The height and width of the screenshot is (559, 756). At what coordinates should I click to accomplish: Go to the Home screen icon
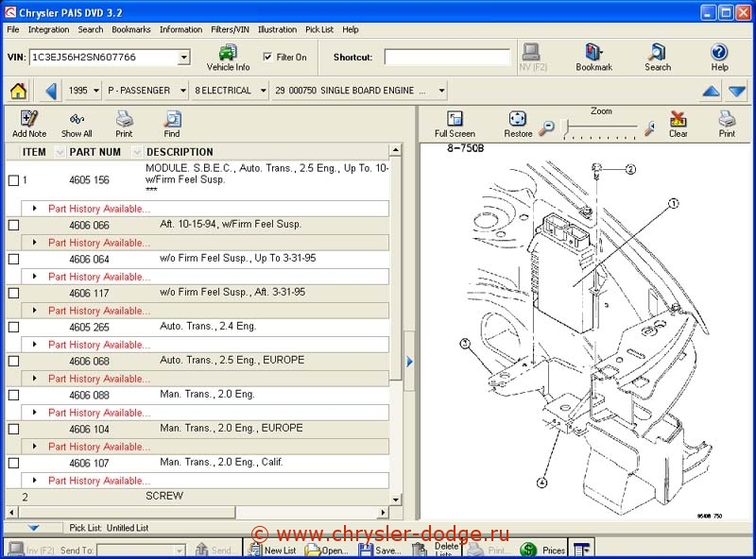(18, 91)
